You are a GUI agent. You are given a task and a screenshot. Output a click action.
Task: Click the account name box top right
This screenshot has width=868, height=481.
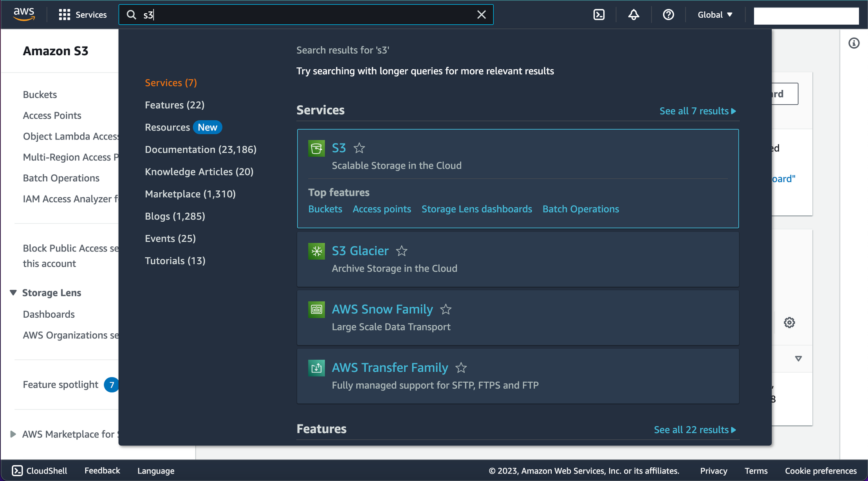coord(806,16)
